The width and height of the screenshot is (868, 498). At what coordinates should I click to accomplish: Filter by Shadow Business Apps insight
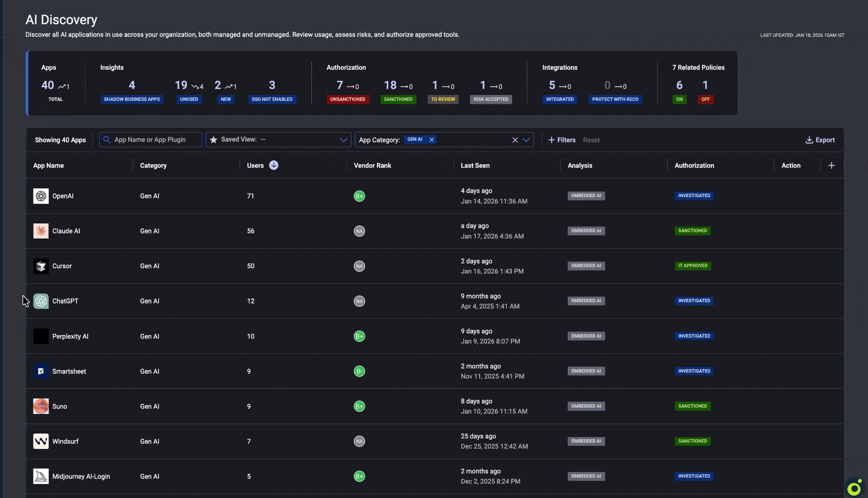click(x=132, y=99)
